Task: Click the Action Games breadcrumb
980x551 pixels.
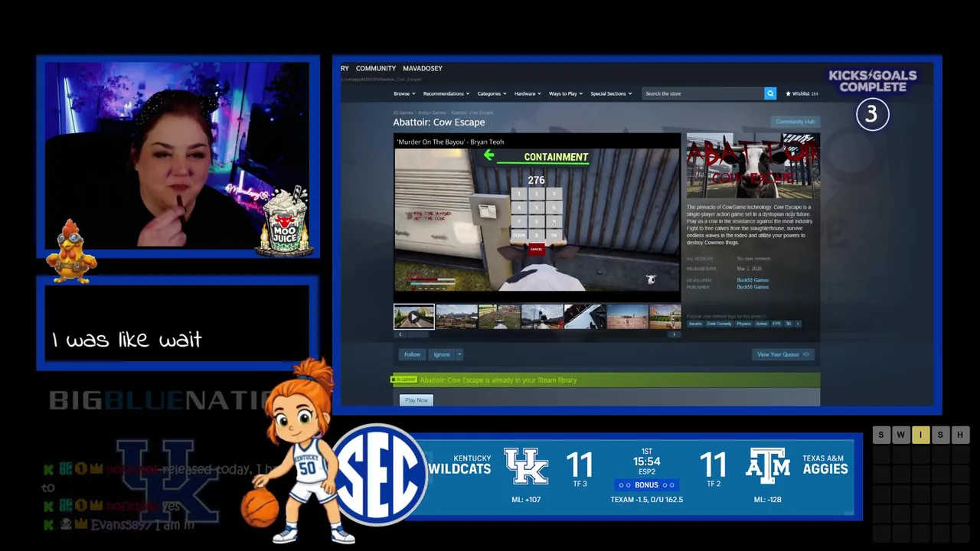Action: pos(432,112)
